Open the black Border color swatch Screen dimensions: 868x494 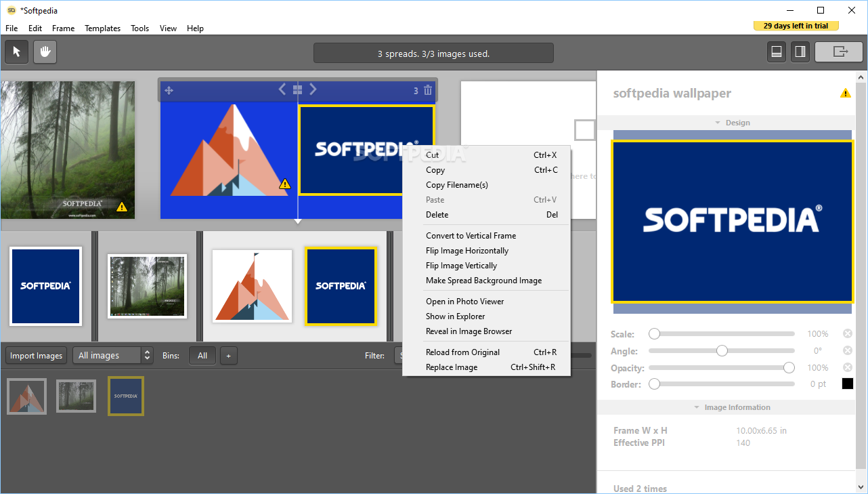click(x=848, y=384)
